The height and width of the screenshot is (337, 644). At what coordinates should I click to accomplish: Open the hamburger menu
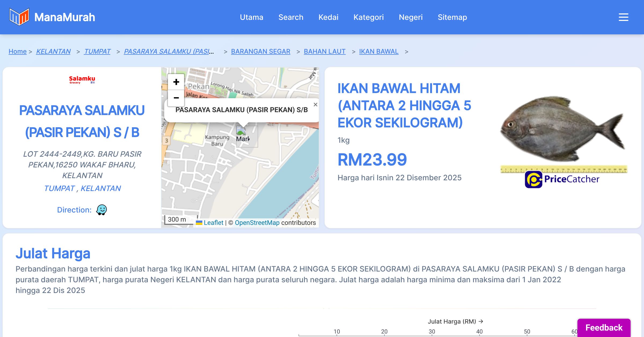tap(623, 17)
